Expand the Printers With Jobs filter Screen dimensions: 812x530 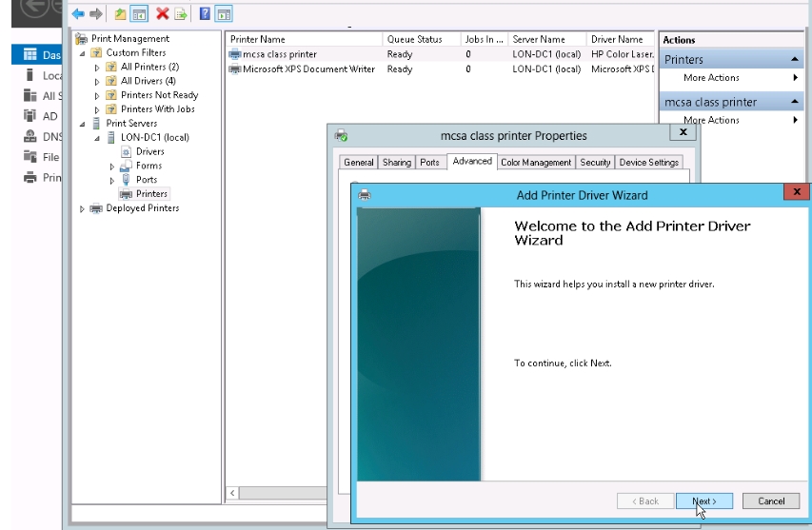tap(97, 109)
